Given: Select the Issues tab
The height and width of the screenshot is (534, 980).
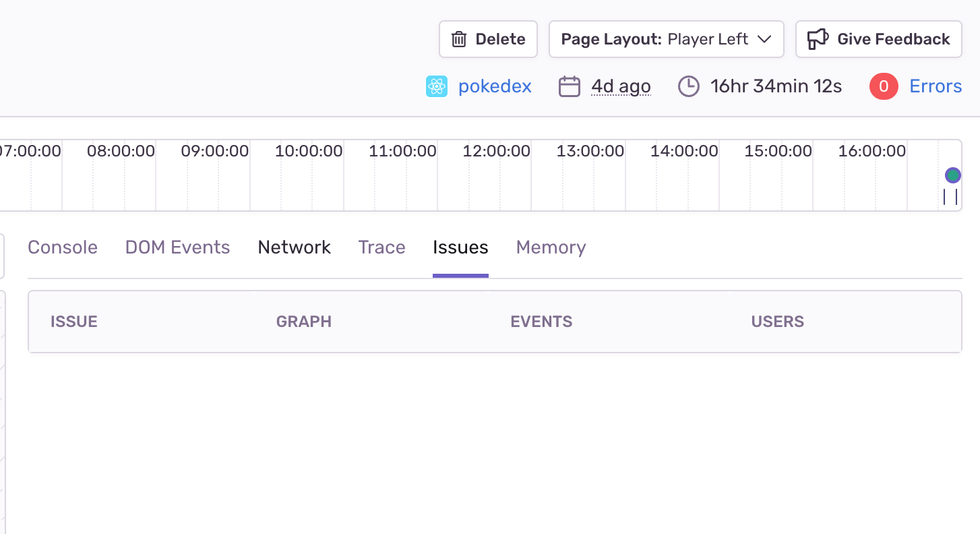Looking at the screenshot, I should coord(460,247).
